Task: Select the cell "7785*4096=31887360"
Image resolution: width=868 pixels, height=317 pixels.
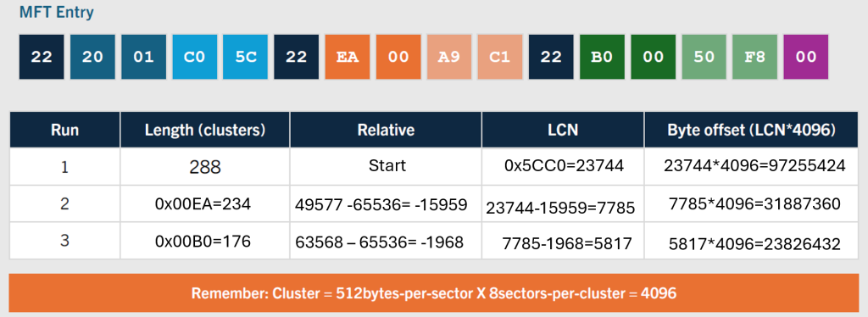Action: pos(751,204)
